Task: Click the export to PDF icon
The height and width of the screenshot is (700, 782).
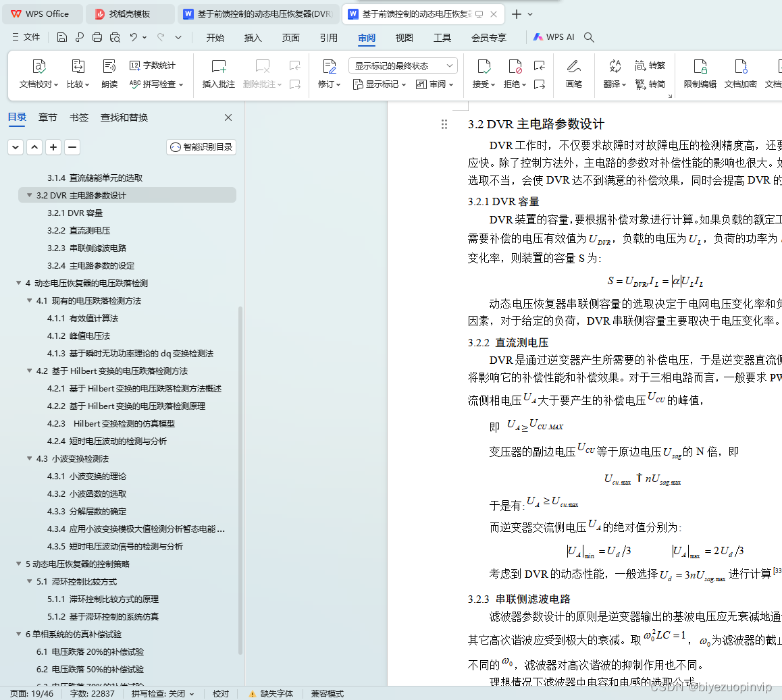Action: [79, 37]
